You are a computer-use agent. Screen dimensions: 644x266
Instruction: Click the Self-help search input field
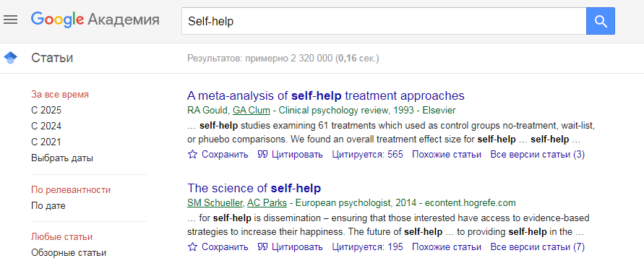pos(384,21)
